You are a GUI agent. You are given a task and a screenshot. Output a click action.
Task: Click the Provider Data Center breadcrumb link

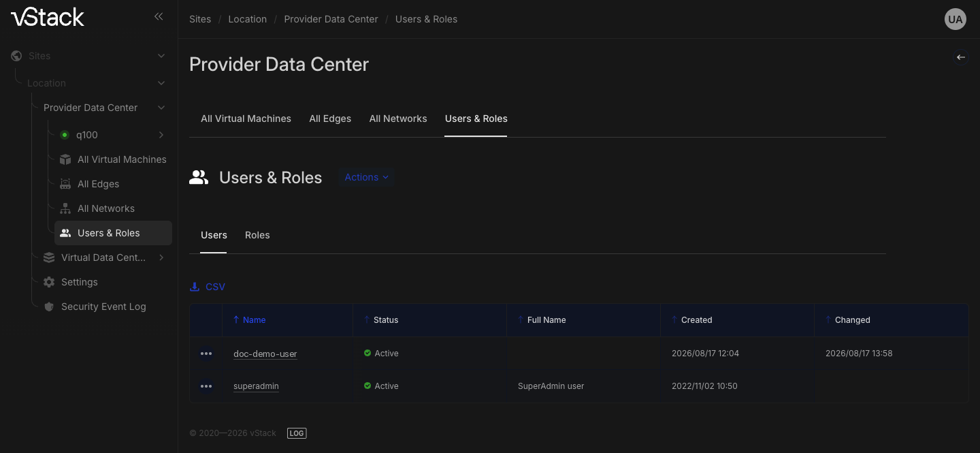pos(331,19)
